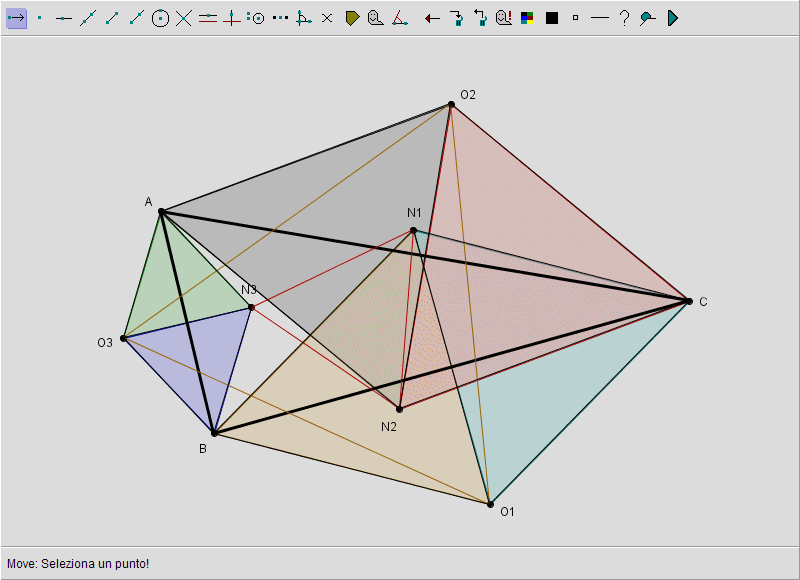Select the single Point tool
Viewport: 800px width, 580px height.
click(x=40, y=18)
